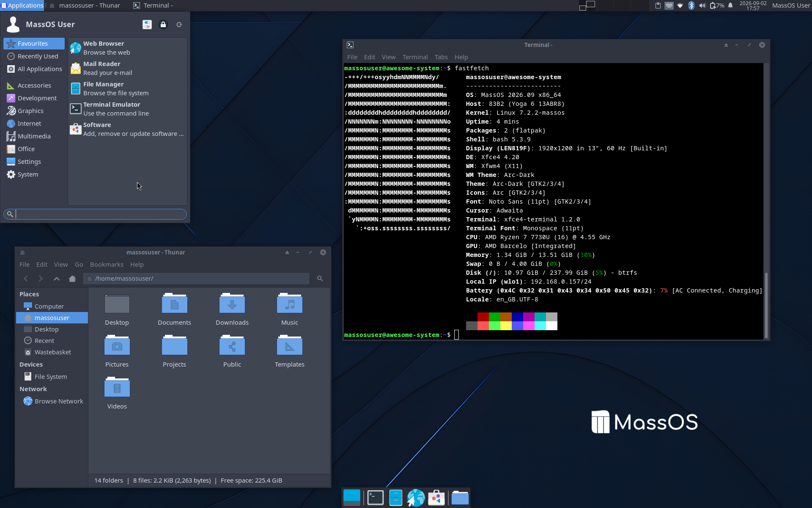The width and height of the screenshot is (812, 508).
Task: Open Recent in Thunar sidebar
Action: click(52, 341)
